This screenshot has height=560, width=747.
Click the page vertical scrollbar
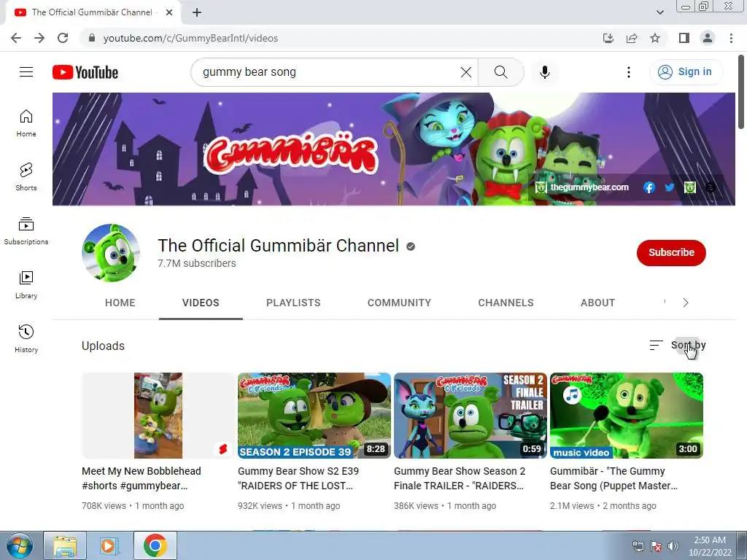[x=741, y=92]
